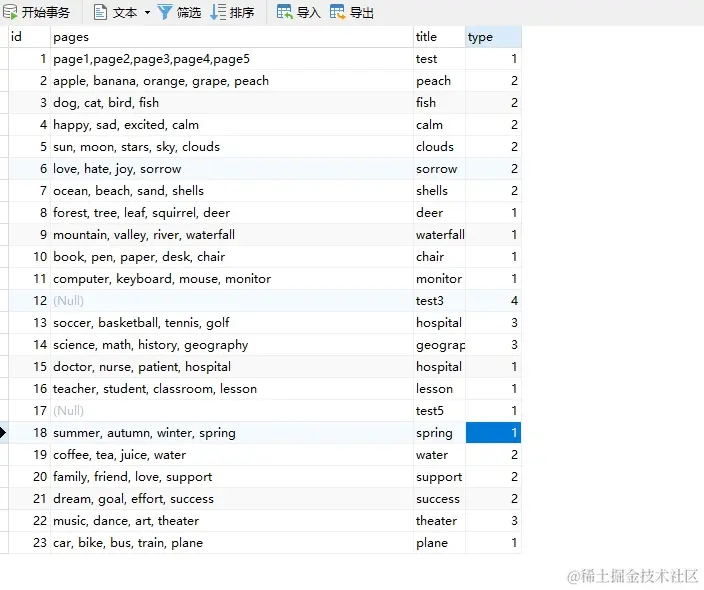Click cell 'dog, cat, bird, fish'
This screenshot has width=704, height=590.
tap(232, 103)
